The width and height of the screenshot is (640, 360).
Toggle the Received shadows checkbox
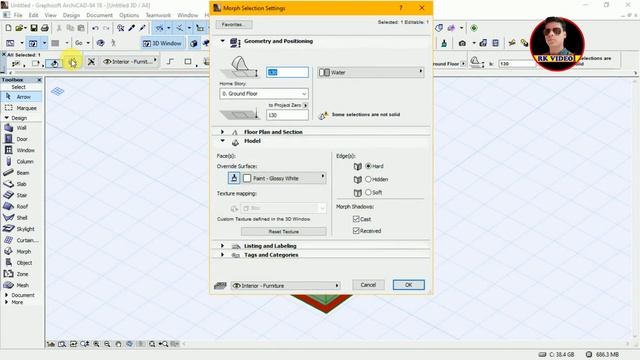tap(356, 231)
